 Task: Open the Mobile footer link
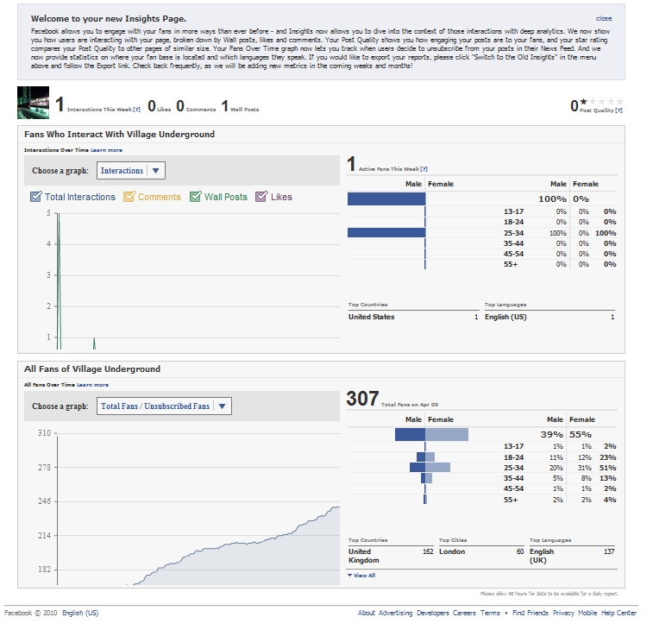click(587, 613)
